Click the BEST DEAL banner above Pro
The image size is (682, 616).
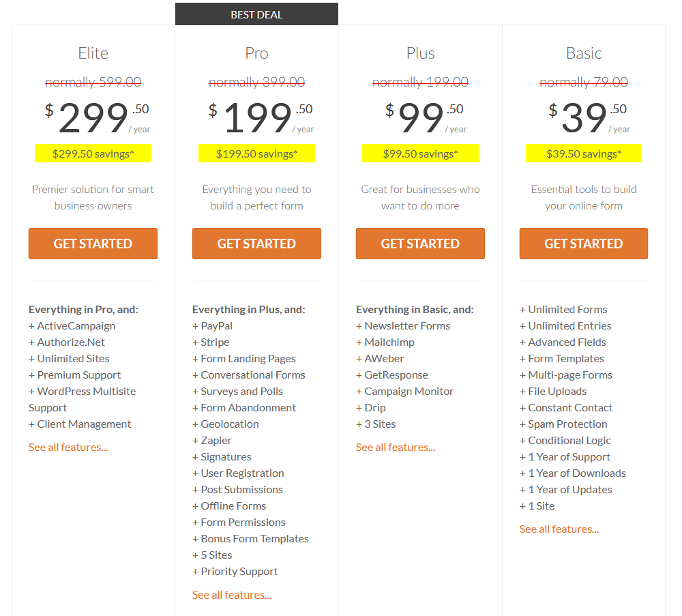(x=256, y=14)
